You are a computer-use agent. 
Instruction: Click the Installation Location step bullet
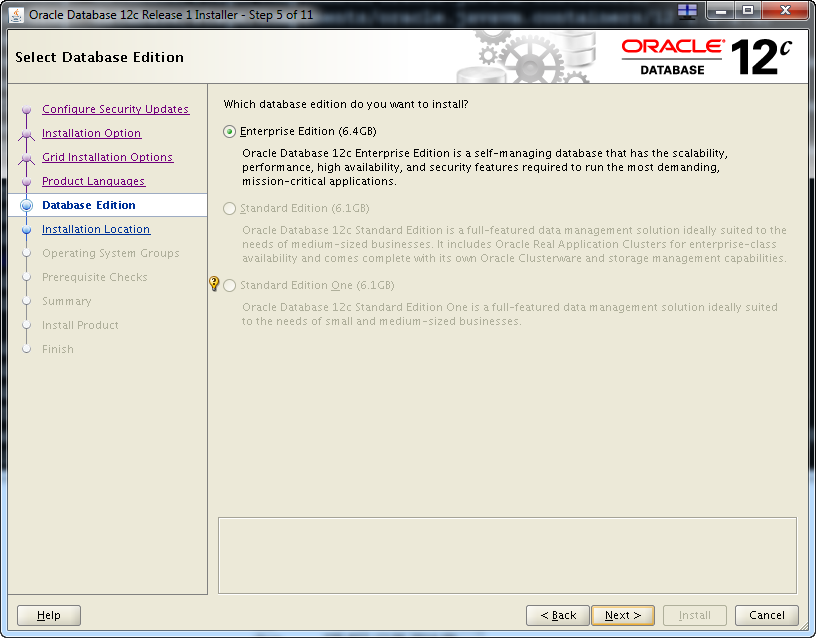[27, 229]
